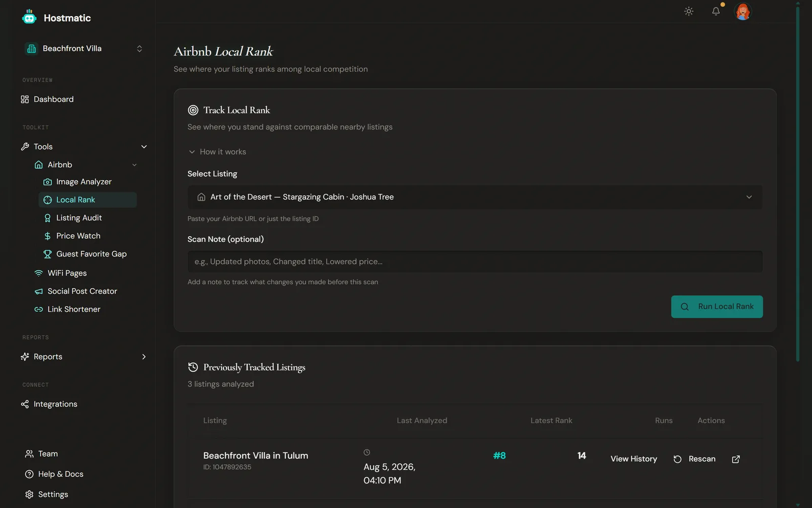View History for Beachfront Villa in Tulum

[634, 459]
